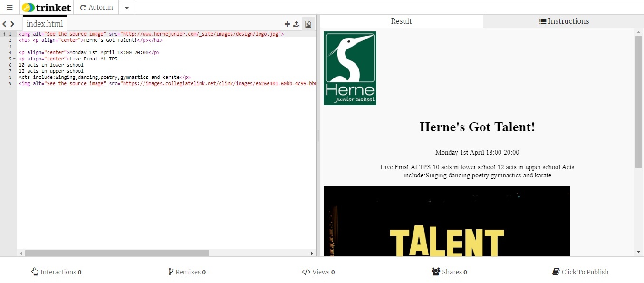Open the hamburger menu

[x=10, y=8]
